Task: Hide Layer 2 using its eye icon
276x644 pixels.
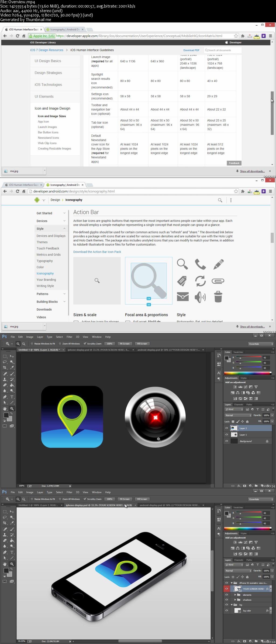Action: tap(227, 428)
